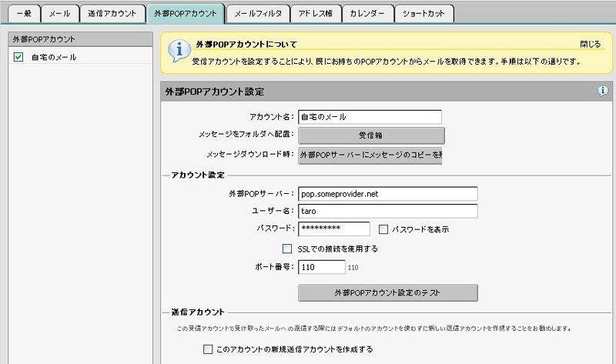Click 閉じる link in the banner
The width and height of the screenshot is (616, 364).
(x=590, y=45)
